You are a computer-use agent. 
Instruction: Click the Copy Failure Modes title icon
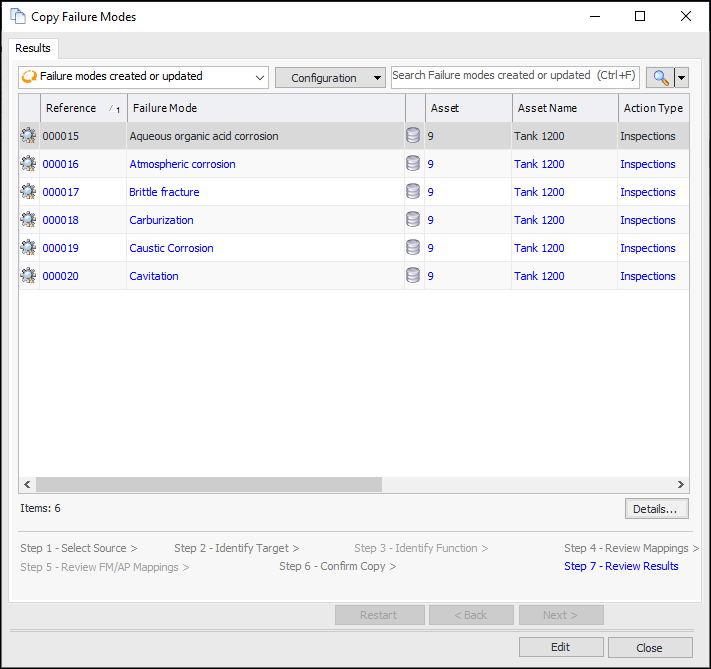pyautogui.click(x=17, y=16)
